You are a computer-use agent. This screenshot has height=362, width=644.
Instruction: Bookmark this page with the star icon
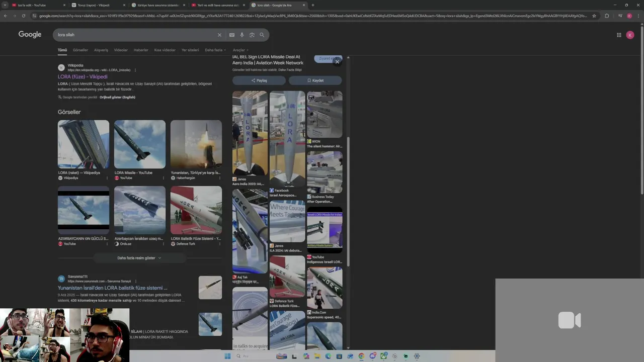[x=594, y=16]
